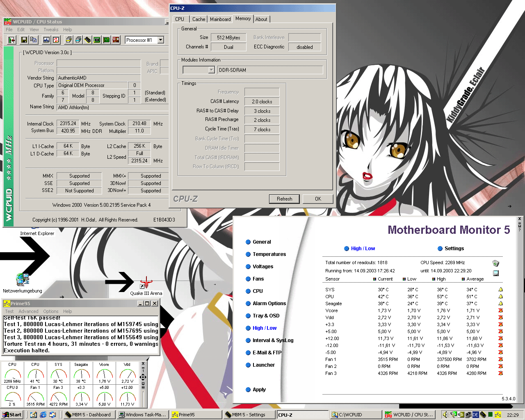Click the DE language indicator in tray
The width and height of the screenshot is (525, 420).
point(475,415)
